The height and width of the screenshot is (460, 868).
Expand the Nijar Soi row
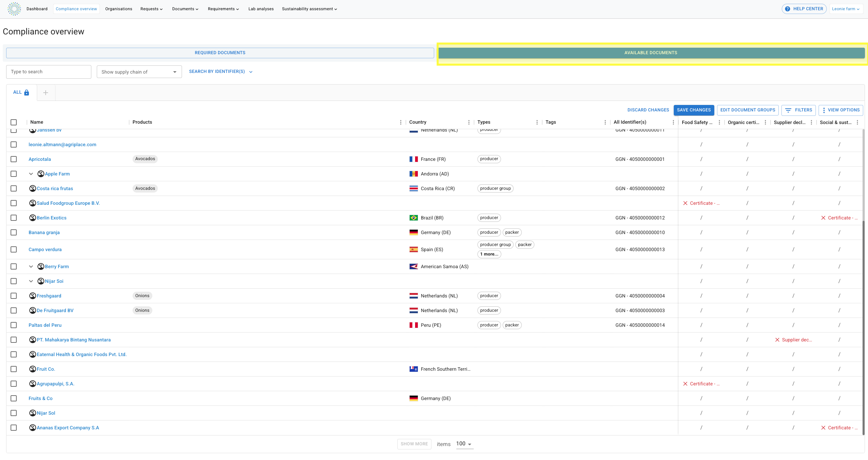[31, 281]
